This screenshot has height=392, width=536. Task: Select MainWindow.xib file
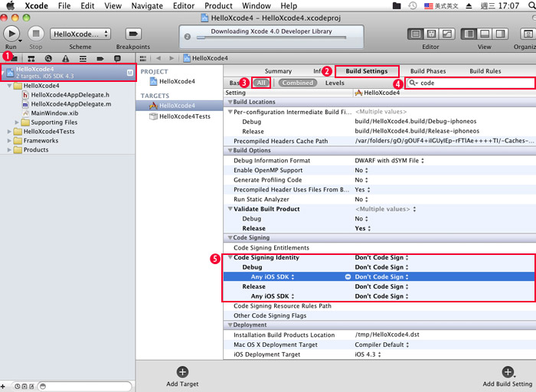pos(54,113)
